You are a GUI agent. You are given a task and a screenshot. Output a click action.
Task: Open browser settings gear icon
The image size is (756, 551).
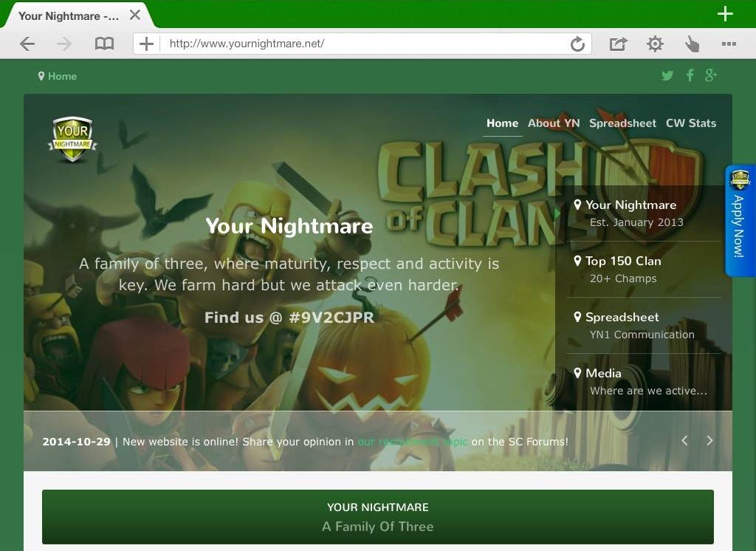655,44
